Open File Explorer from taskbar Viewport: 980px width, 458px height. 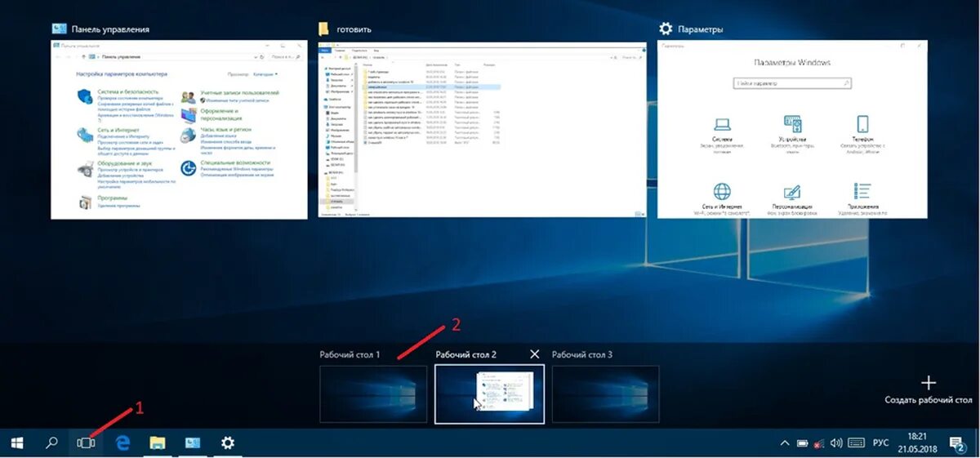pyautogui.click(x=158, y=442)
